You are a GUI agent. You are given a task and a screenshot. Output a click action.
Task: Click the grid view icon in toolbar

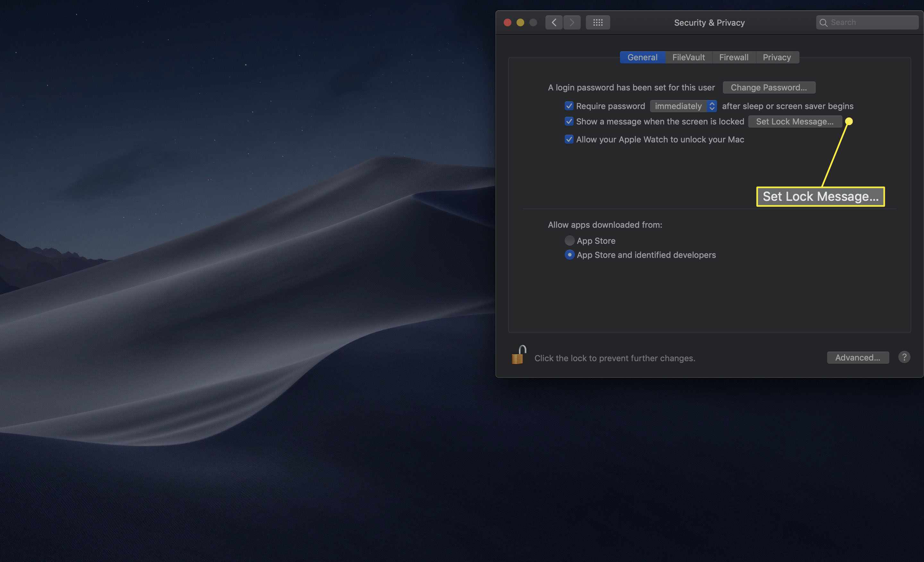(597, 22)
